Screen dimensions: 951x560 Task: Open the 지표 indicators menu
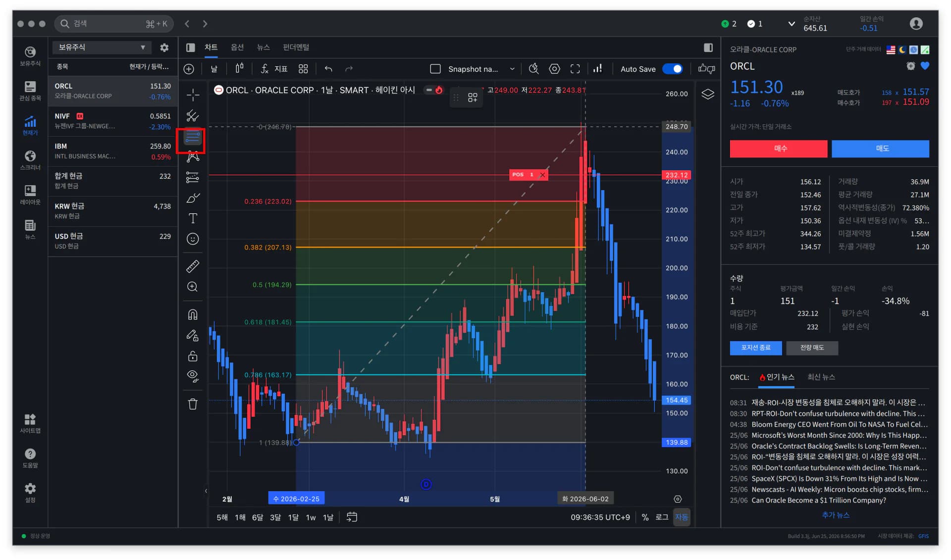[274, 69]
